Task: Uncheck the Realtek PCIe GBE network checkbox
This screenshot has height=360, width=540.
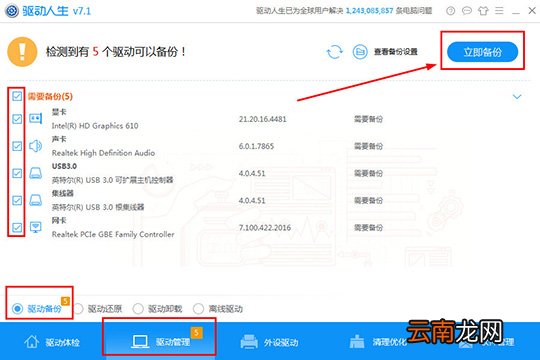Action: pos(17,227)
